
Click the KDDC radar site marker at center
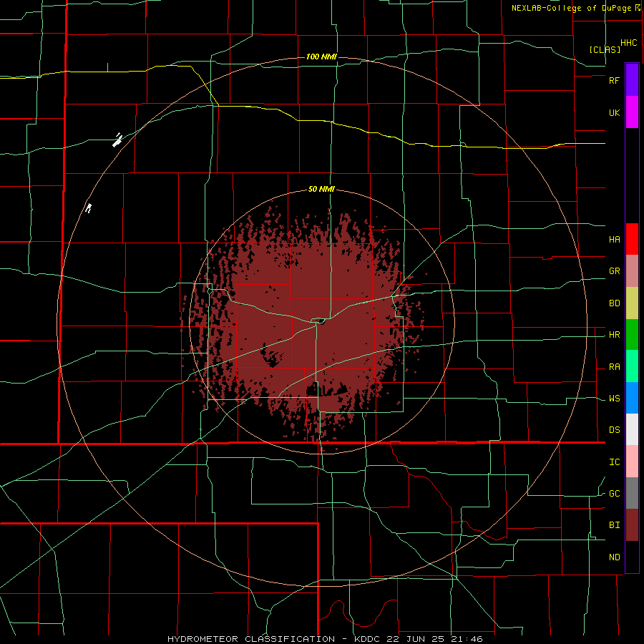point(322,322)
